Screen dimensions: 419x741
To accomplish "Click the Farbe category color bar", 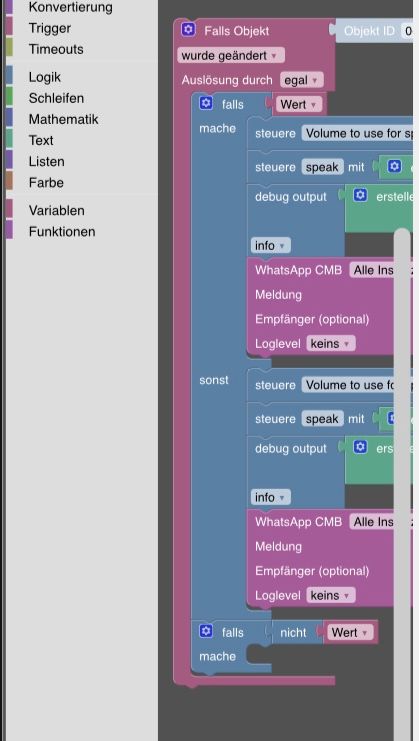I will (9, 182).
